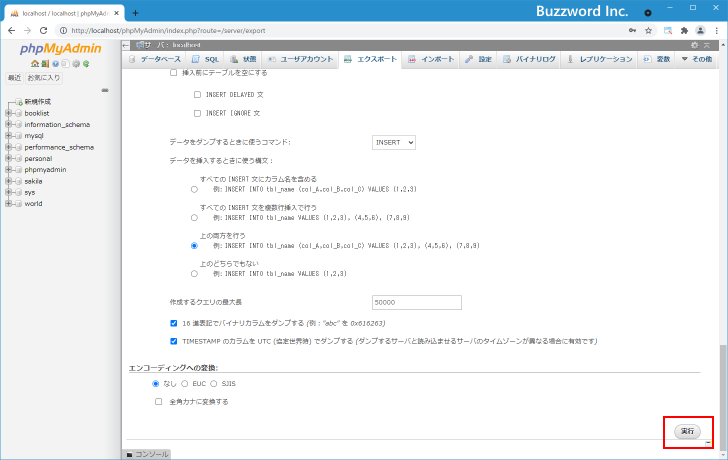Select すべての INSERT 文にカラム名を含める radio
This screenshot has width=728, height=460.
point(194,189)
